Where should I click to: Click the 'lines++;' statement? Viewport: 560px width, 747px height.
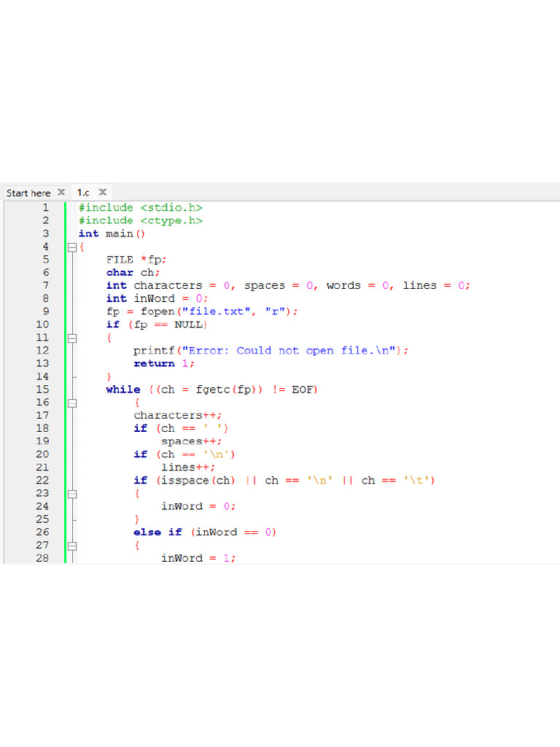tap(188, 468)
